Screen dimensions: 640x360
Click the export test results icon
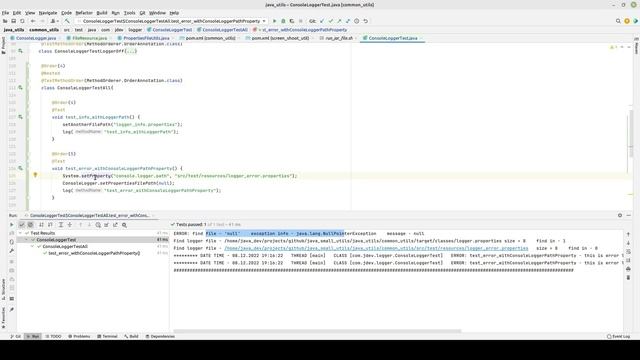pos(115,224)
